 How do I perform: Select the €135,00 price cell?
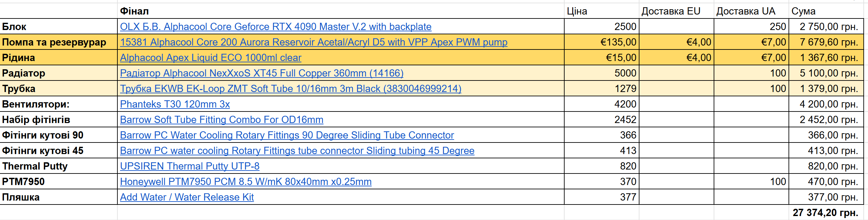(602, 42)
